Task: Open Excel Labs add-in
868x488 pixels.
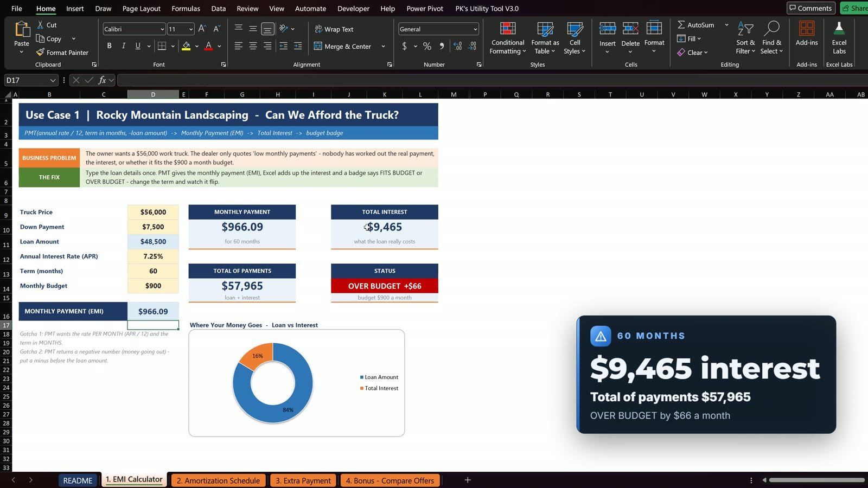Action: [x=839, y=38]
